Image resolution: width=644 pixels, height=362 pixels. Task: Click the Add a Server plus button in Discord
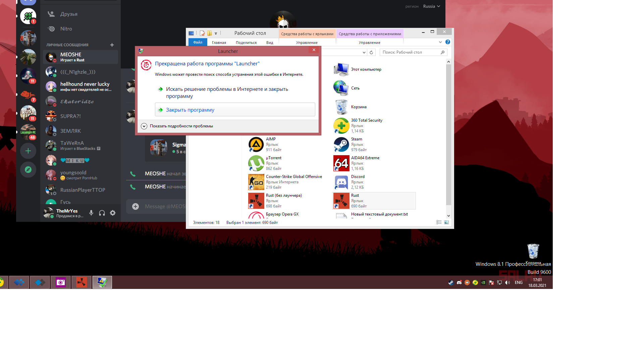pos(28,151)
